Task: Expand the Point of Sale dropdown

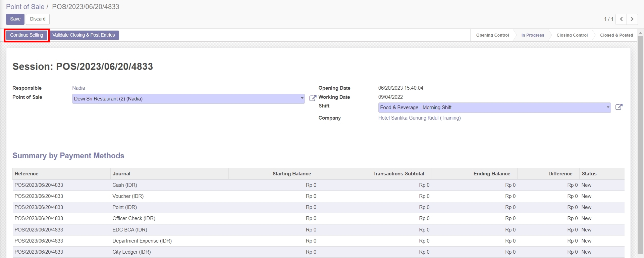Action: tap(302, 99)
